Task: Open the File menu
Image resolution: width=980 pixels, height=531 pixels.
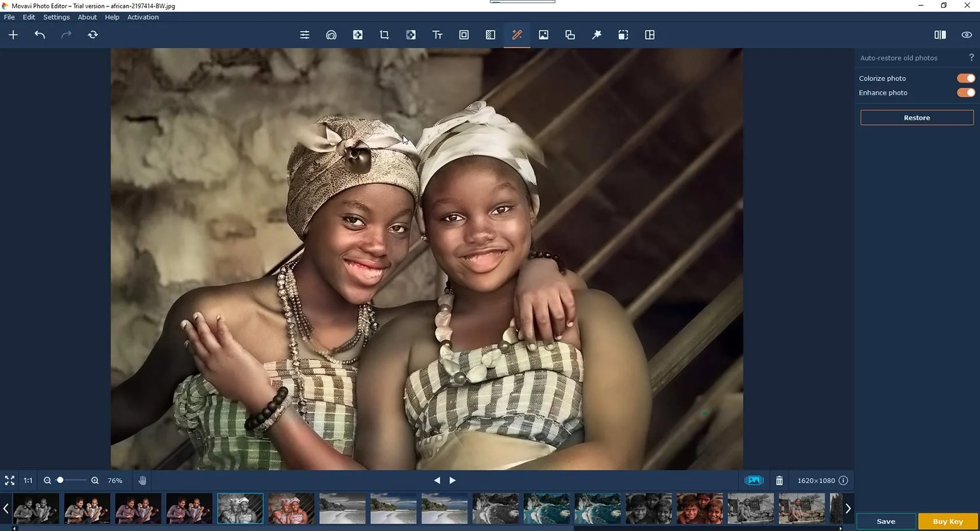Action: [9, 17]
